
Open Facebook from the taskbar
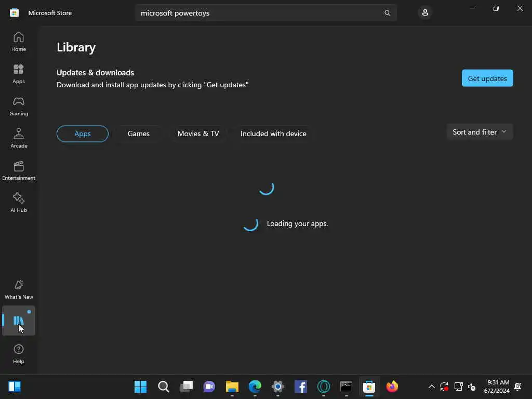[x=301, y=387]
